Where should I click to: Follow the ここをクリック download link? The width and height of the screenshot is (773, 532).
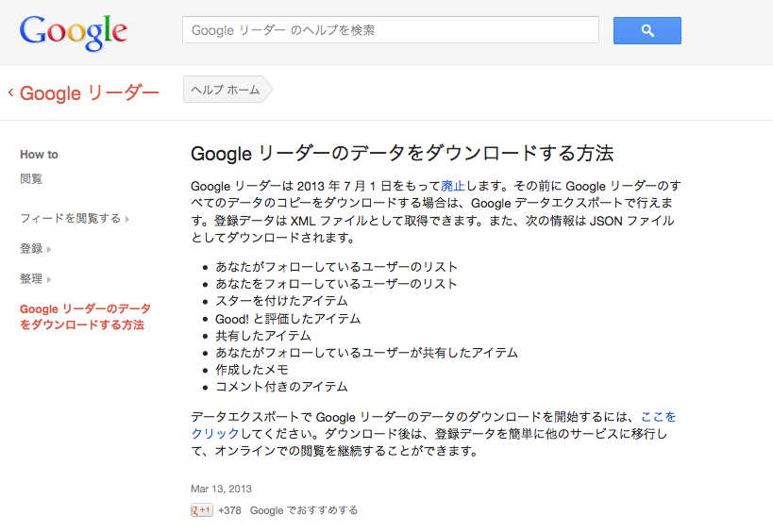point(658,417)
